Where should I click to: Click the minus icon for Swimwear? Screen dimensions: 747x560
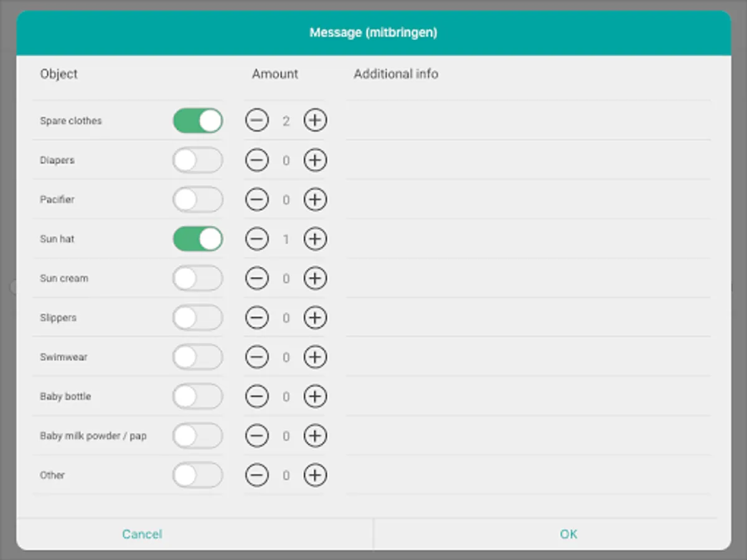256,357
